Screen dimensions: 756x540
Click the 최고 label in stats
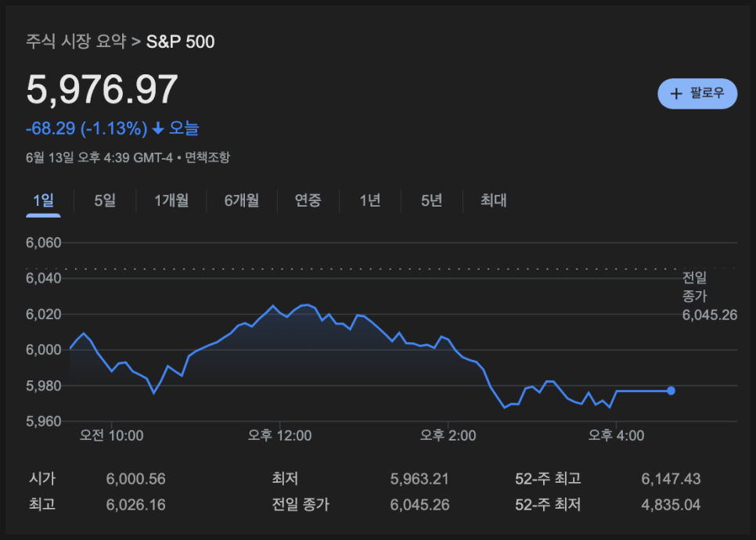click(42, 504)
